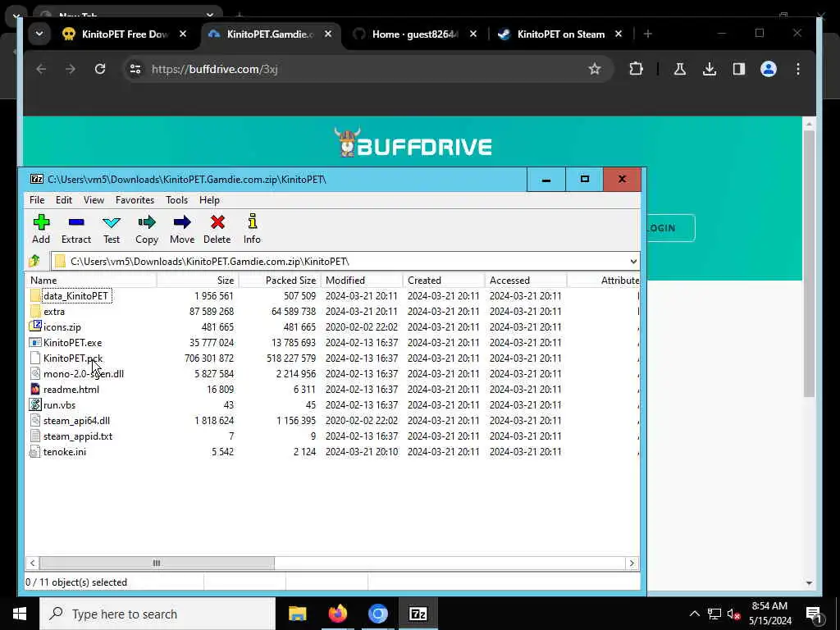Select the data_KinitoPET folder
This screenshot has width=840, height=630.
(75, 295)
